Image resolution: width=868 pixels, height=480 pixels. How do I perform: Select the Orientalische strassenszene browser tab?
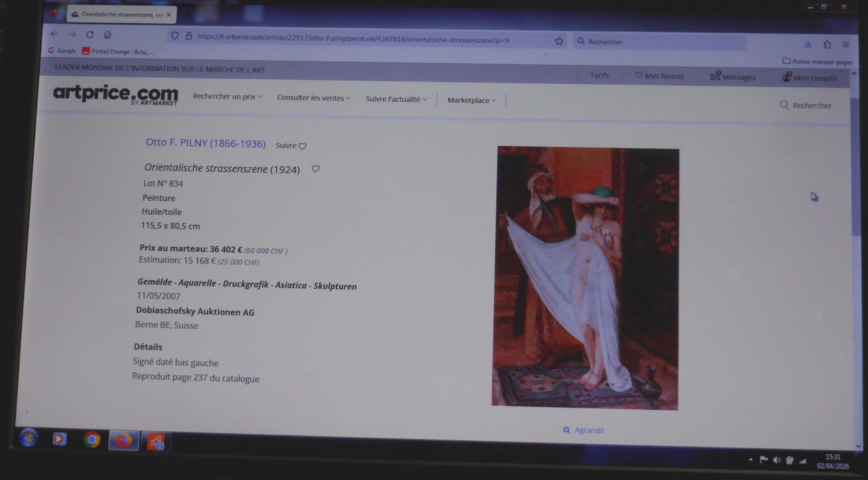(121, 15)
